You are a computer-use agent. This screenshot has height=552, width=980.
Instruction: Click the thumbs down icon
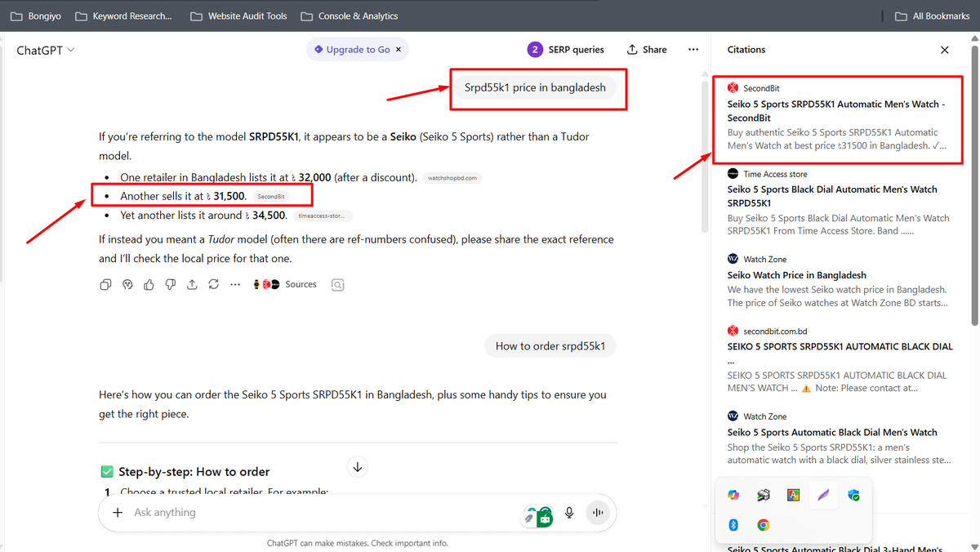pos(170,285)
